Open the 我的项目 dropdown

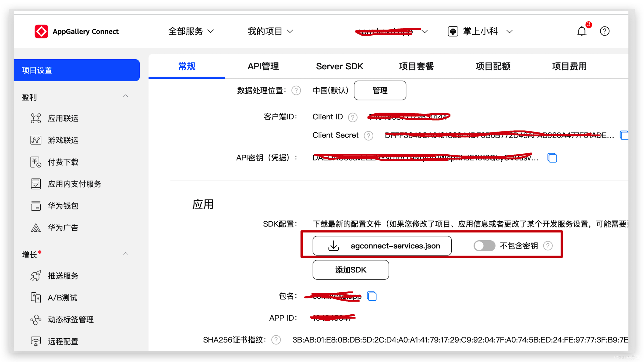(x=270, y=32)
